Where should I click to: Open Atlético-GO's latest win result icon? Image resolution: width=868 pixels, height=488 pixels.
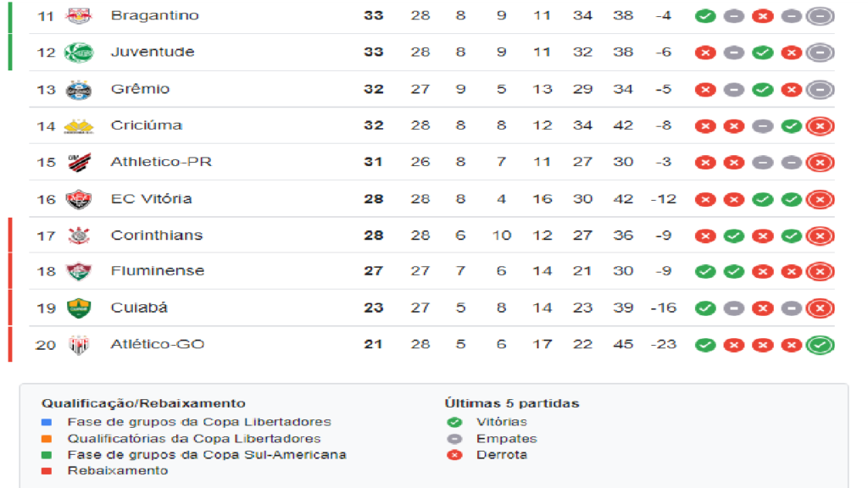pos(820,346)
